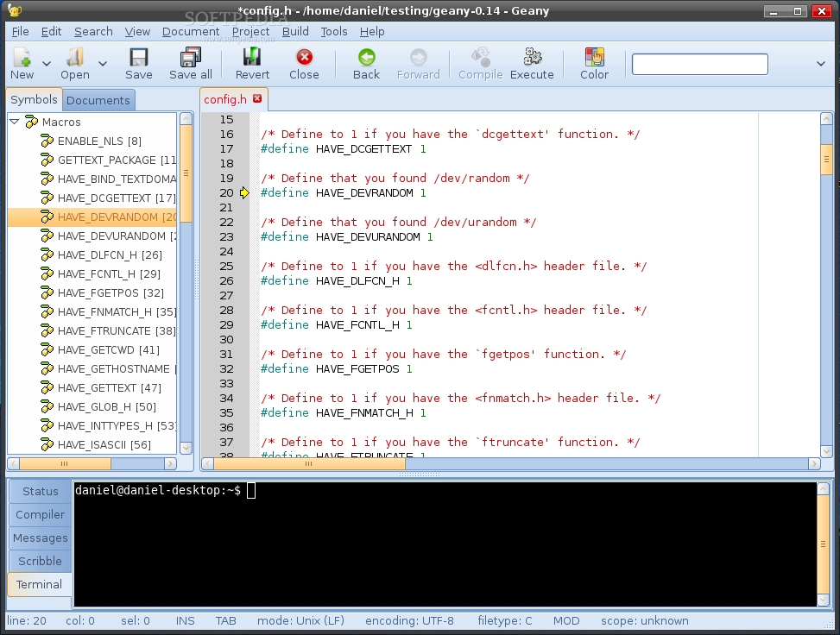This screenshot has width=840, height=635.
Task: Open the View menu
Action: (x=137, y=32)
